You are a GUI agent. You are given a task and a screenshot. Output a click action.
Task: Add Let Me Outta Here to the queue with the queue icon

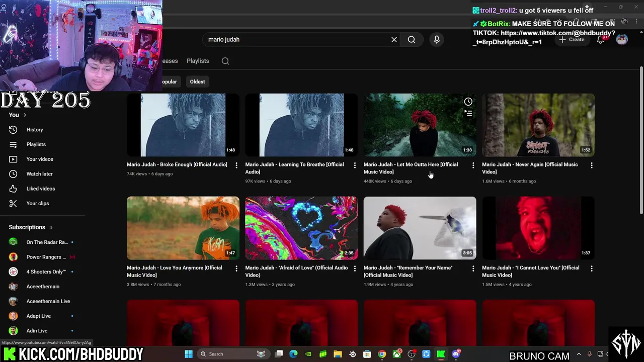tap(468, 114)
